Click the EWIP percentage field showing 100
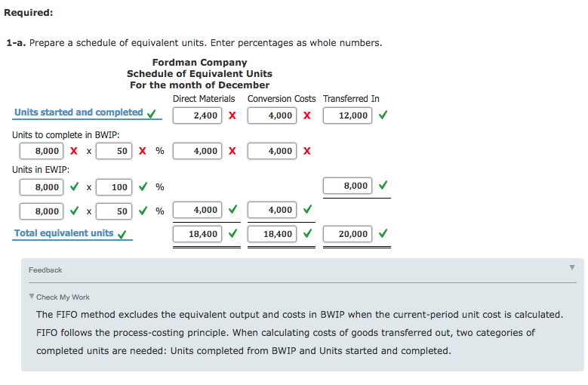Viewport: 588px width, 385px height. [x=113, y=187]
